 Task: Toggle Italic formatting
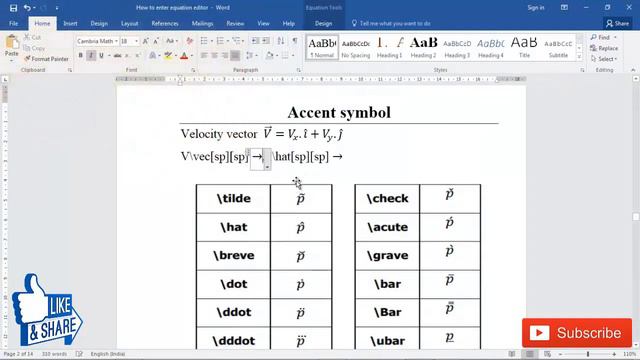coord(91,56)
